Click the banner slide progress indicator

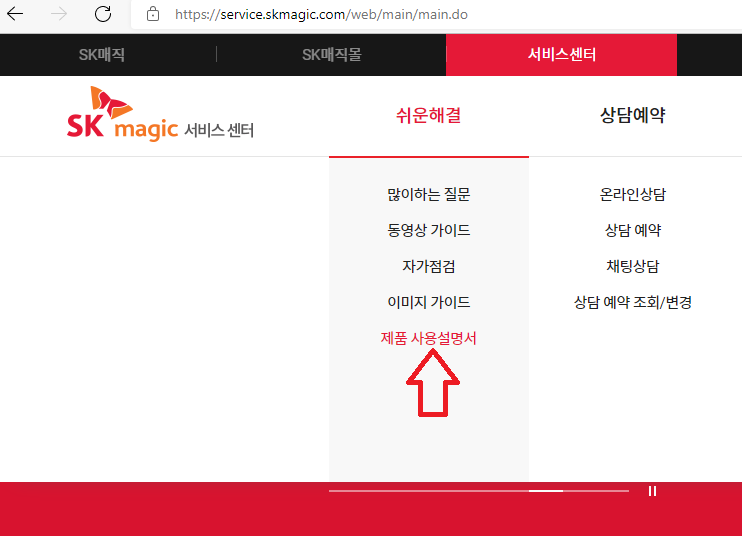pos(545,491)
